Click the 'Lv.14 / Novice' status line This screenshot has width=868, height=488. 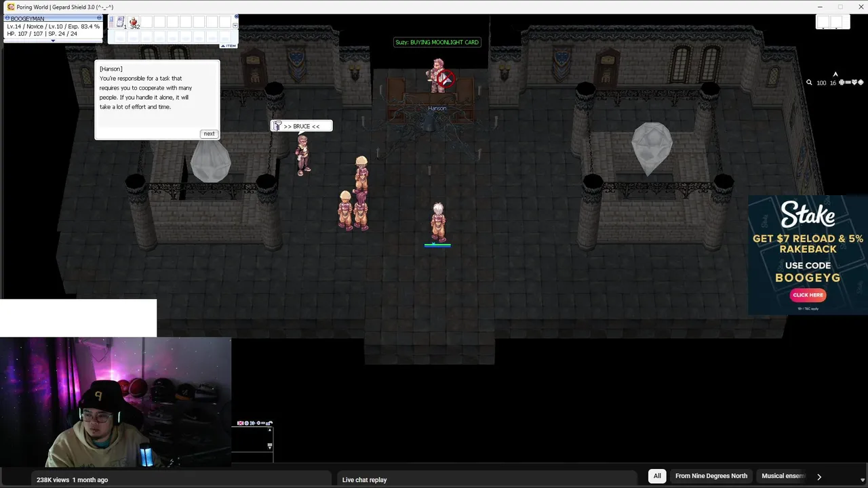tap(53, 26)
